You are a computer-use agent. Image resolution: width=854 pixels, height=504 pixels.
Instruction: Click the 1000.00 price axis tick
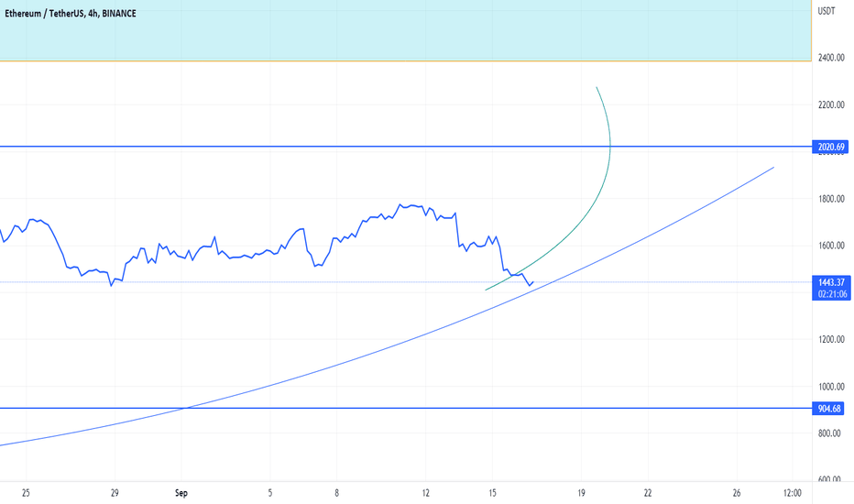(x=831, y=387)
